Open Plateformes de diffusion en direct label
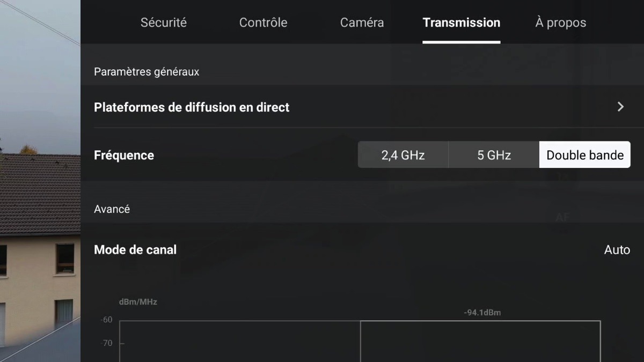Viewport: 644px width, 362px height. (x=192, y=107)
